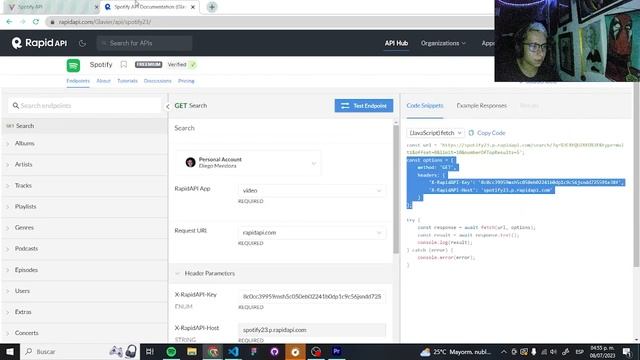Expand the Extras group

84,312
